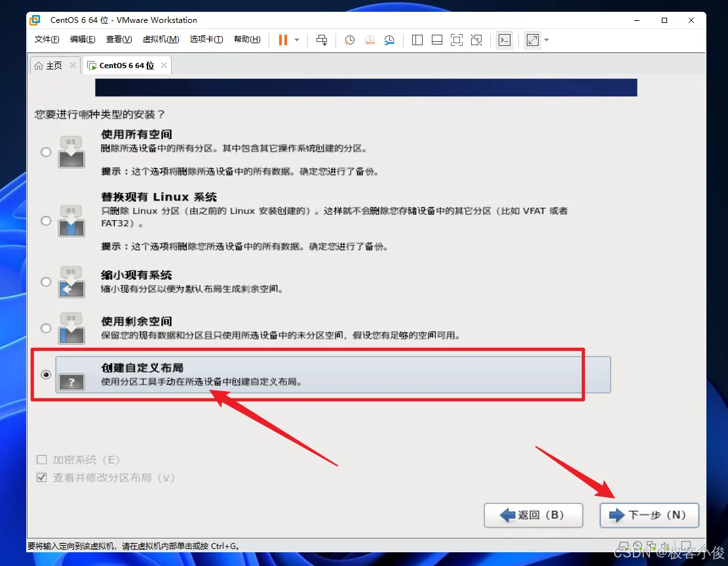Choose the 缩小现有系统 radio option
This screenshot has height=566, width=728.
pos(46,282)
